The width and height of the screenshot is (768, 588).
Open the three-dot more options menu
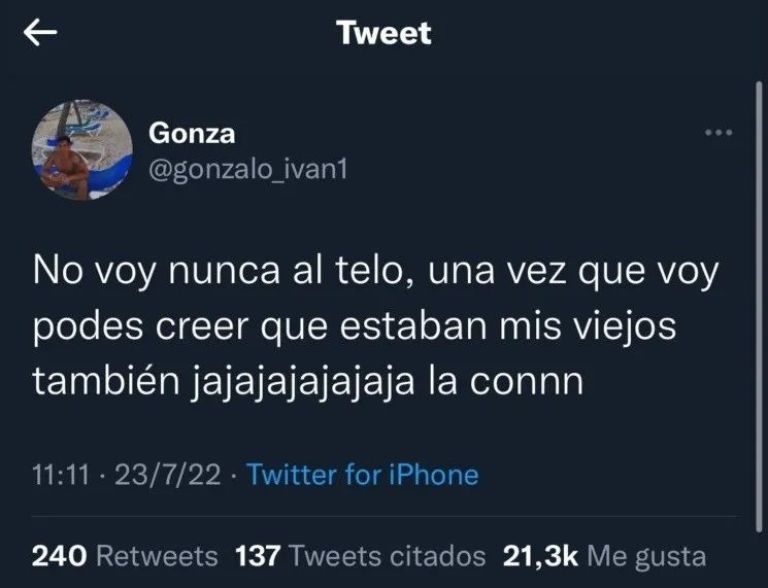click(x=719, y=132)
